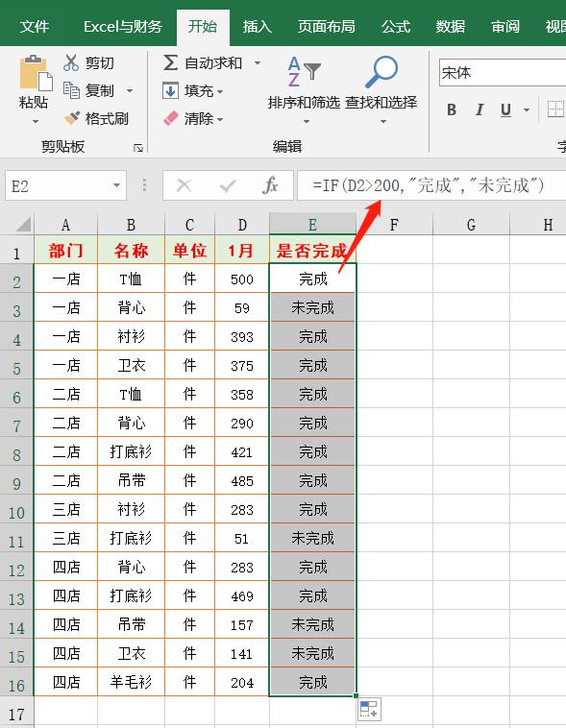Click the Cut scissors icon

click(71, 62)
